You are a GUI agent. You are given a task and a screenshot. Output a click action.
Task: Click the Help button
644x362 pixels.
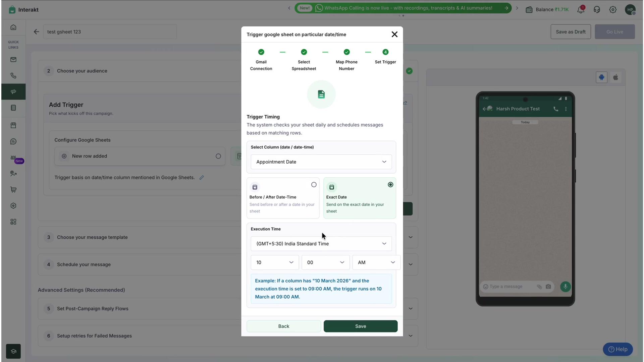(x=618, y=349)
